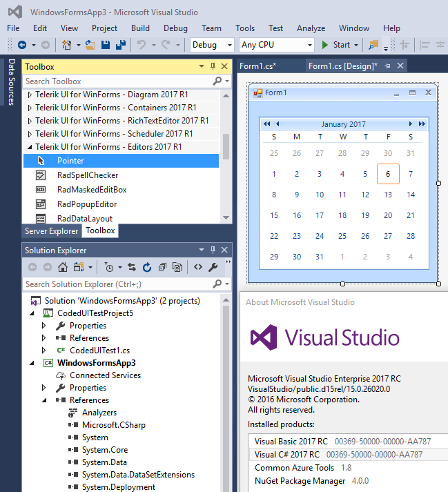448x492 pixels.
Task: Open Toolbox window options dropdown arrow
Action: coord(202,66)
